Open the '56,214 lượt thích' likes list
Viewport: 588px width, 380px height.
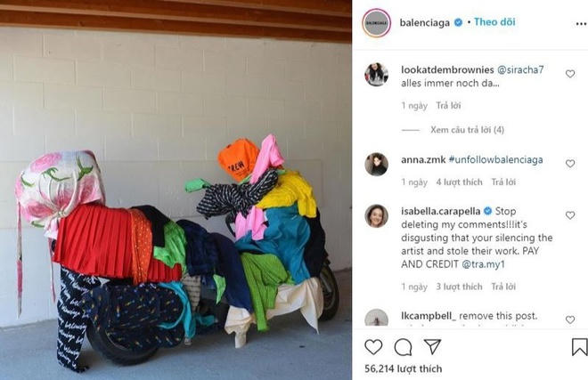403,368
